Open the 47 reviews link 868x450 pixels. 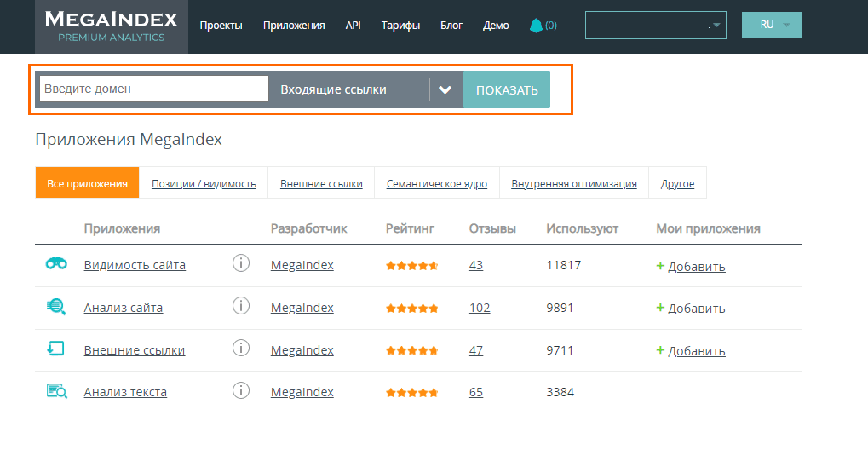476,350
